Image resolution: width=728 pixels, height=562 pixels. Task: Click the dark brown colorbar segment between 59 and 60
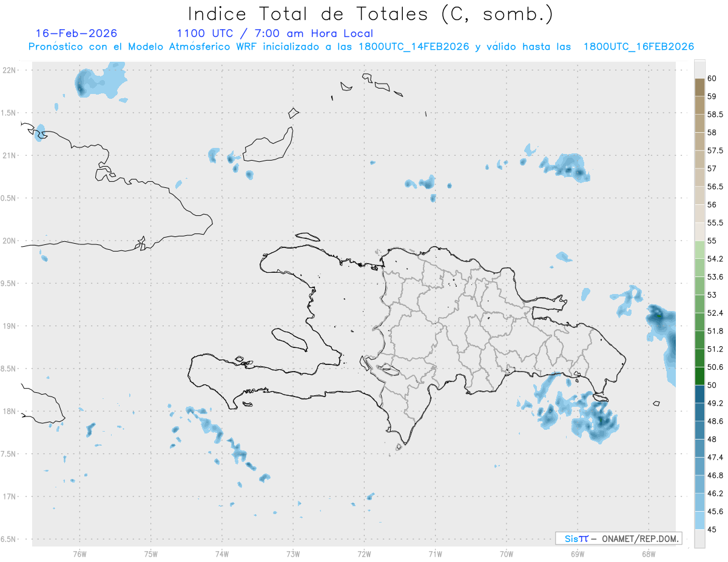tap(699, 87)
